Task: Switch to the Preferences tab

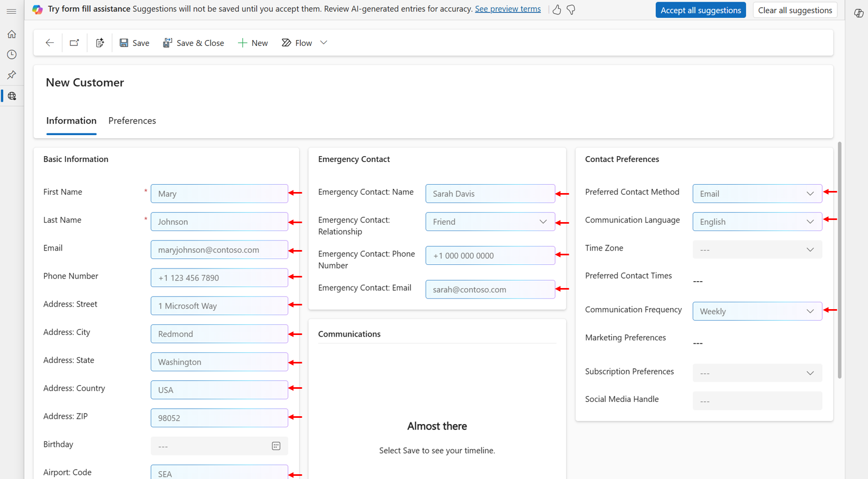Action: click(x=132, y=121)
